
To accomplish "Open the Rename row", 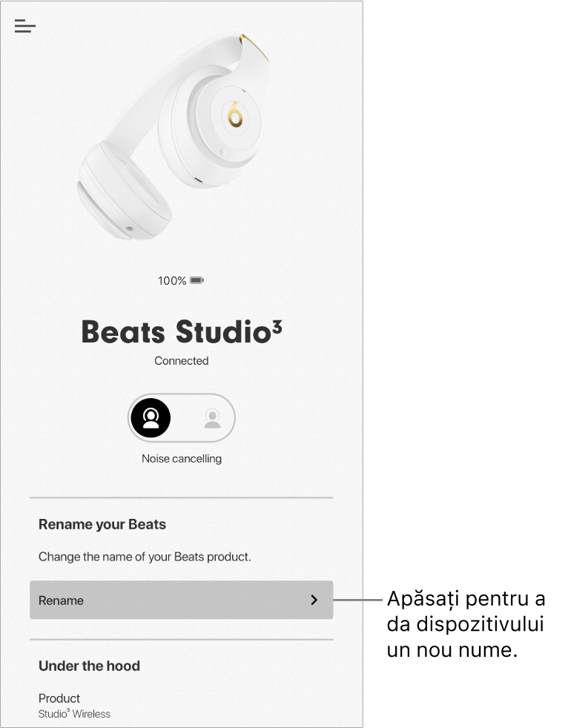I will (x=182, y=600).
